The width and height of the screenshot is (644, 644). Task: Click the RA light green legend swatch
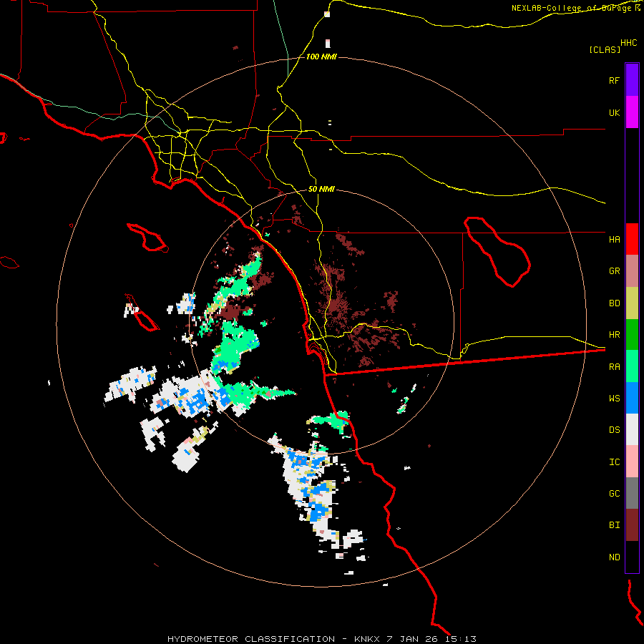click(632, 366)
